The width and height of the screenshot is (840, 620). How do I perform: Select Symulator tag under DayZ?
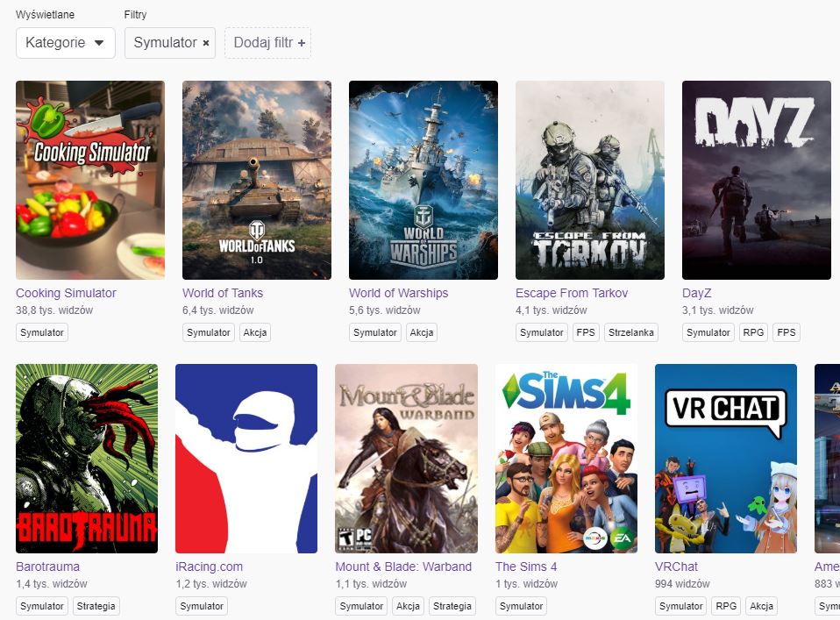tap(708, 332)
